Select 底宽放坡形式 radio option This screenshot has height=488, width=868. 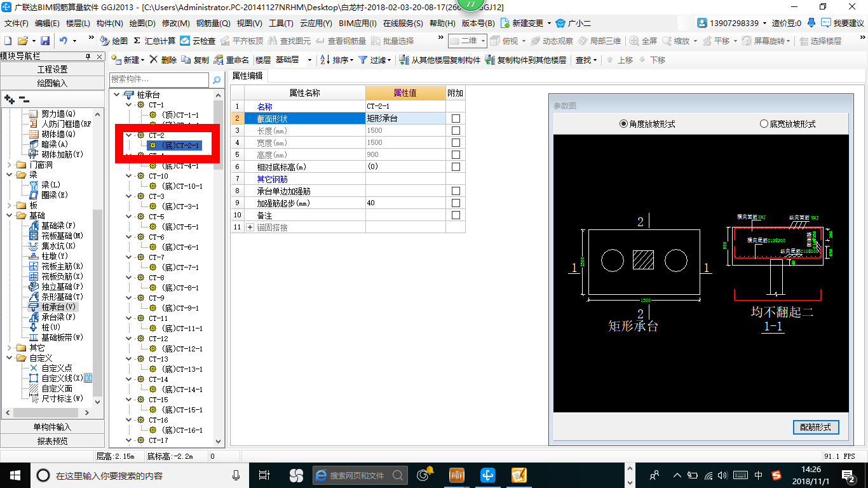tap(788, 124)
